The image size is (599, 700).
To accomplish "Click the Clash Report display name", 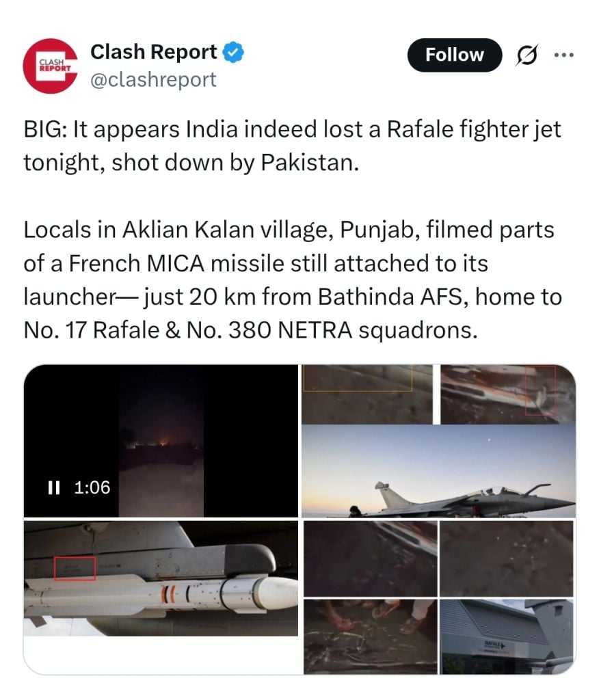I will coord(154,52).
